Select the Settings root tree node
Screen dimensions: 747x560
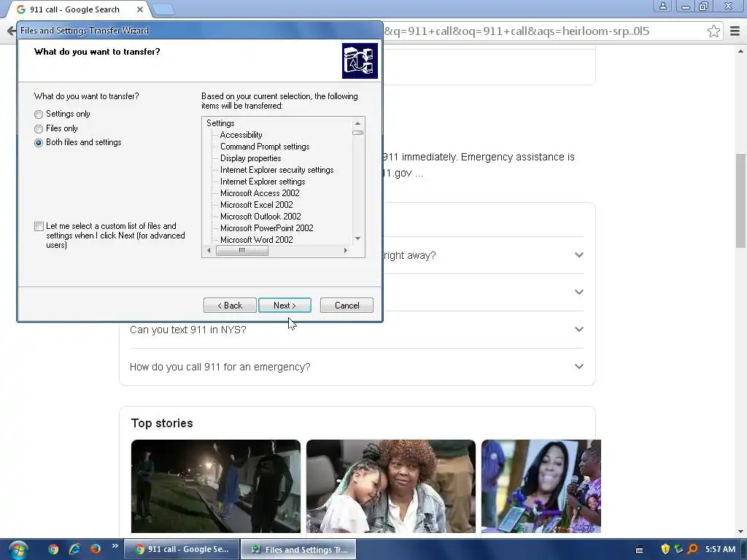[220, 123]
